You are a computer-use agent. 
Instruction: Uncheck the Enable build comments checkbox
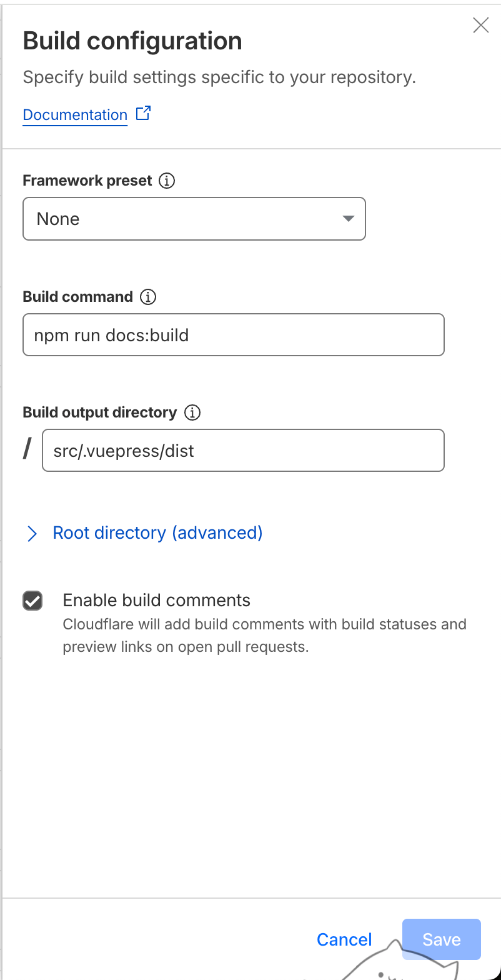pyautogui.click(x=32, y=601)
